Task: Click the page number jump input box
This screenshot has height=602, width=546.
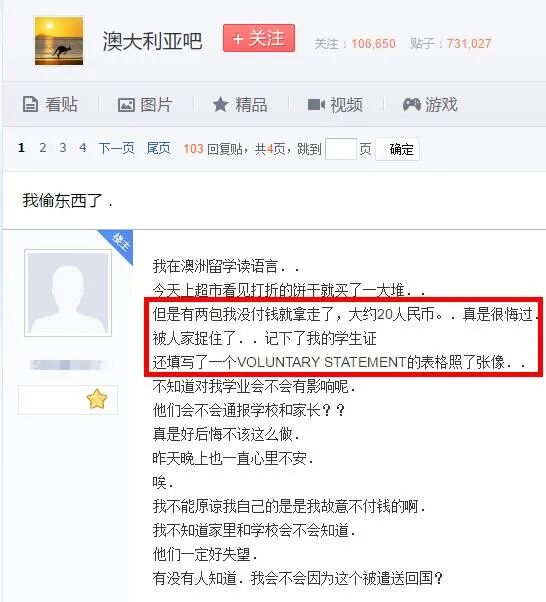Action: 341,149
